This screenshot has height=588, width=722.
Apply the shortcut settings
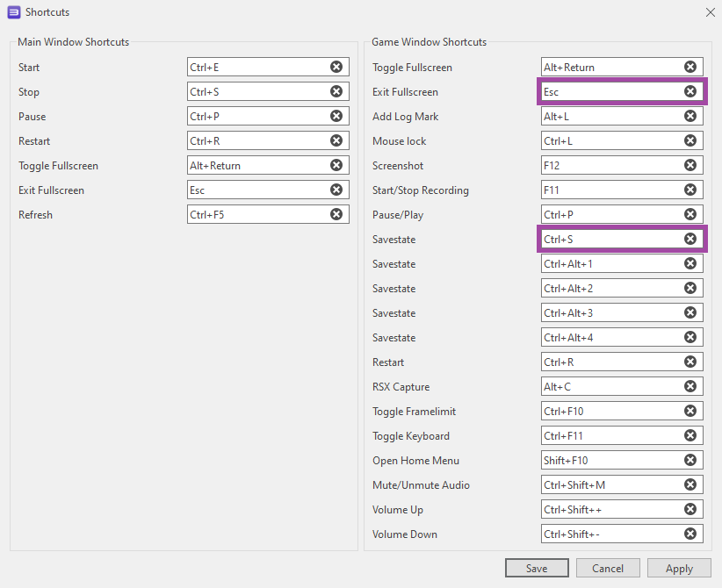point(679,569)
